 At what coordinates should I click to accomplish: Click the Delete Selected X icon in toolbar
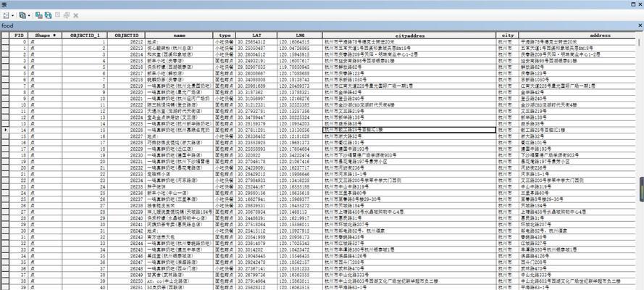(x=75, y=16)
